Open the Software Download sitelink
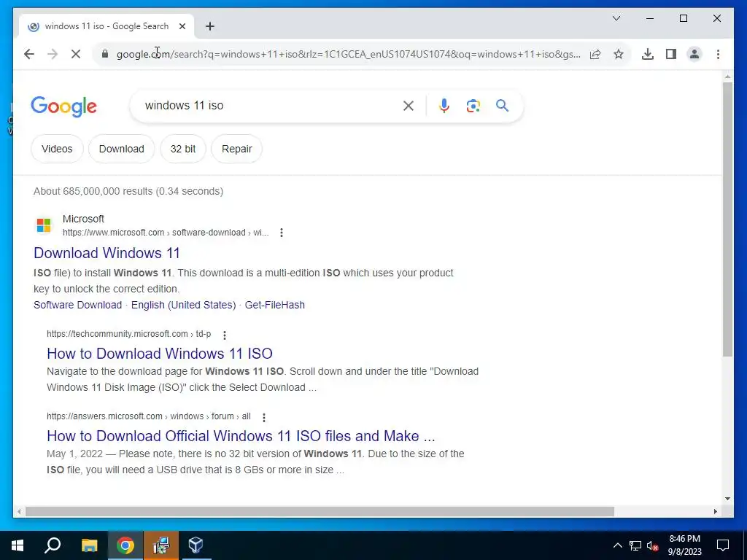Image resolution: width=747 pixels, height=560 pixels. (77, 305)
